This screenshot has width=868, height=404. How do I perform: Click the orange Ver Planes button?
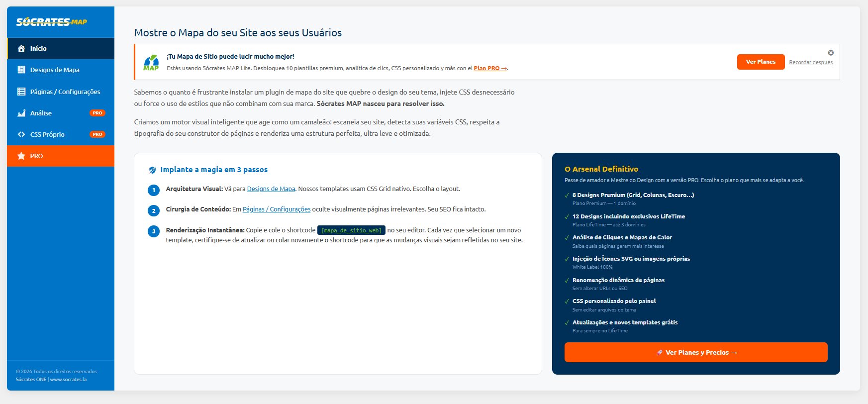point(761,62)
